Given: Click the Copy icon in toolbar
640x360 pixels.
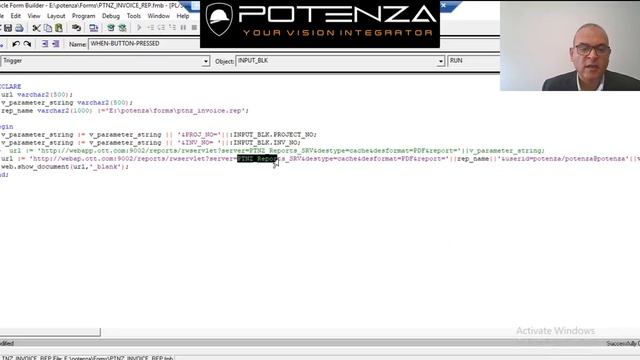Looking at the screenshot, I should pos(48,28).
